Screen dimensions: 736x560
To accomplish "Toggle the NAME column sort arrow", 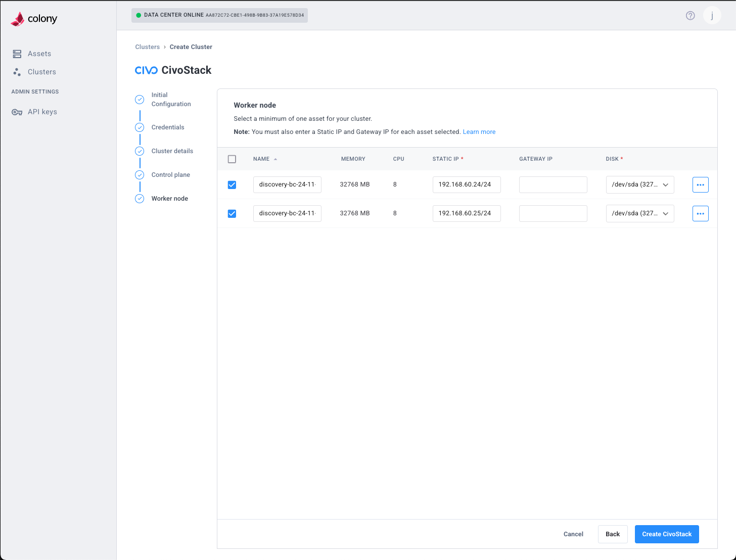I will pos(275,159).
